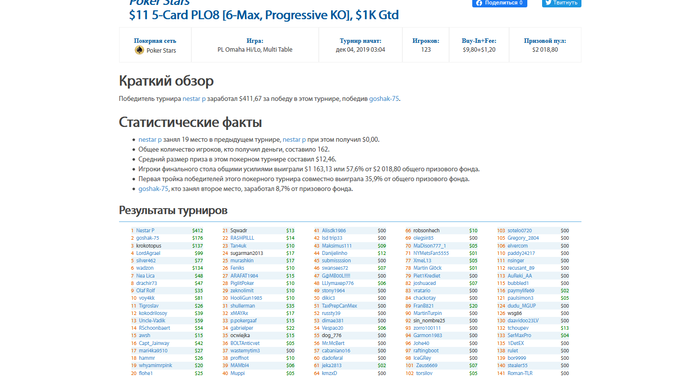Open Roman-TLR profile at rank 141
This screenshot has width=700, height=376.
click(x=520, y=373)
